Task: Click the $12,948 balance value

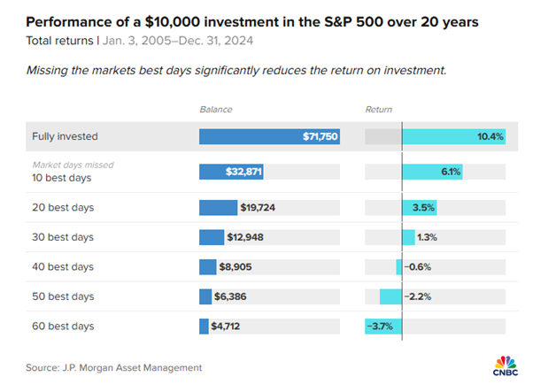Action: click(x=248, y=237)
